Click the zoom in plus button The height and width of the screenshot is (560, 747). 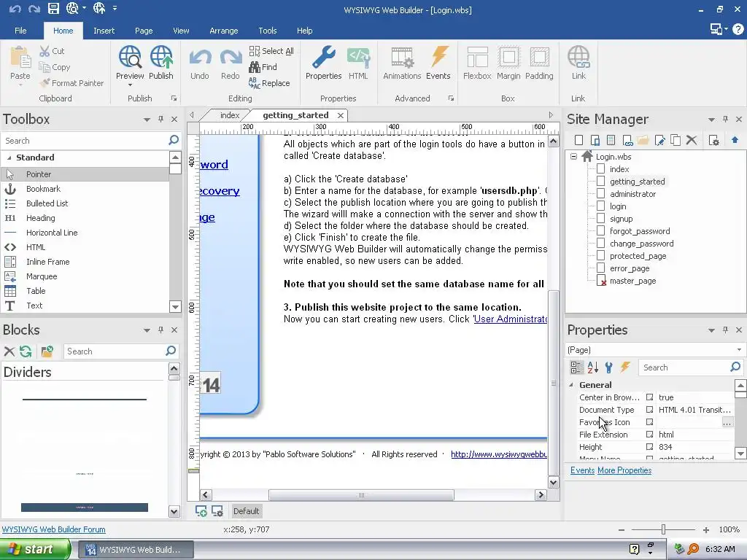pos(706,529)
